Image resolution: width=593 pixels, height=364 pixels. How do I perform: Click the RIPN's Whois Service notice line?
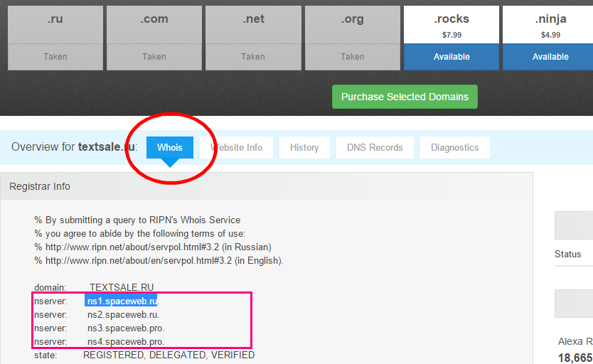(x=137, y=220)
